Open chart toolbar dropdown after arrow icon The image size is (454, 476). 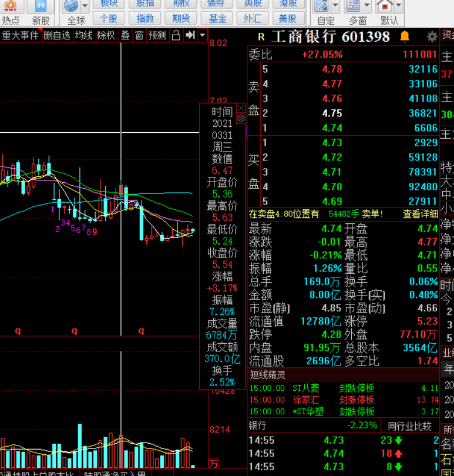(203, 35)
